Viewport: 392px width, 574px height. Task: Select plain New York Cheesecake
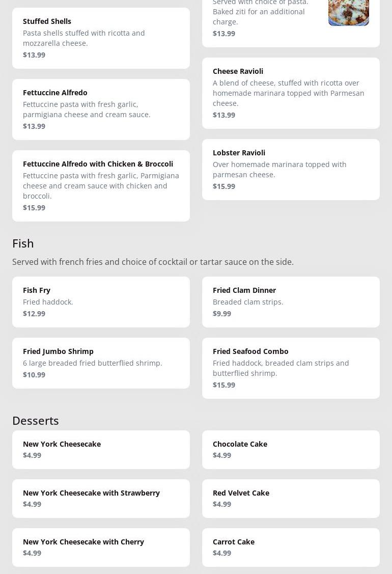click(101, 450)
